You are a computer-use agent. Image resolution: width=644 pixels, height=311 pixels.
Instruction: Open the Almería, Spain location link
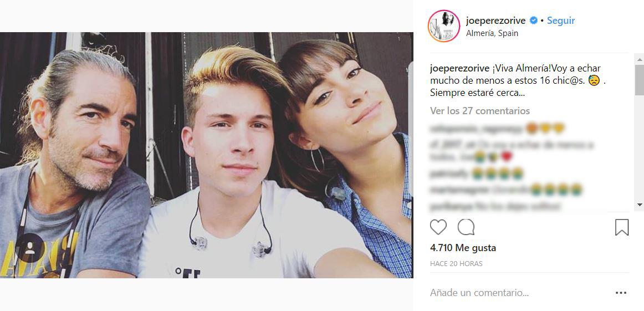click(x=492, y=33)
